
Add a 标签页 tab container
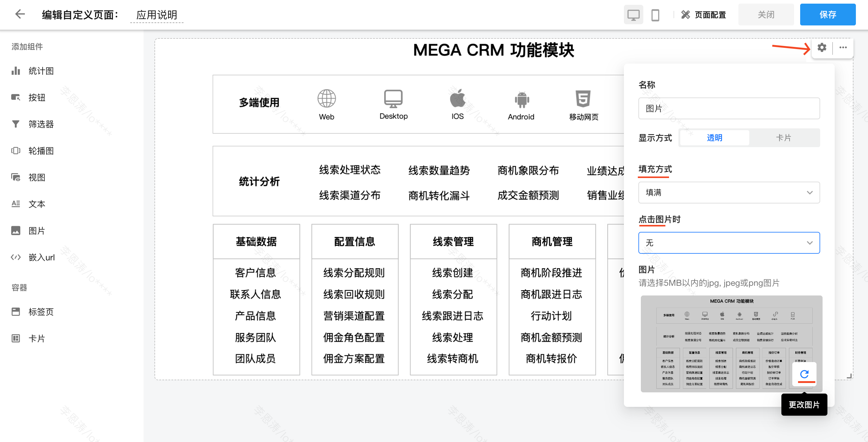click(33, 312)
